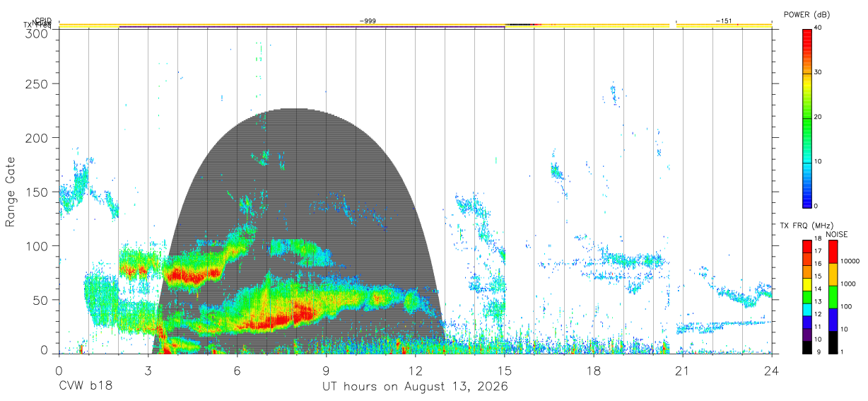The height and width of the screenshot is (401, 868).
Task: Click the 20 tick on the POWER colorbar
Action: pyautogui.click(x=819, y=117)
